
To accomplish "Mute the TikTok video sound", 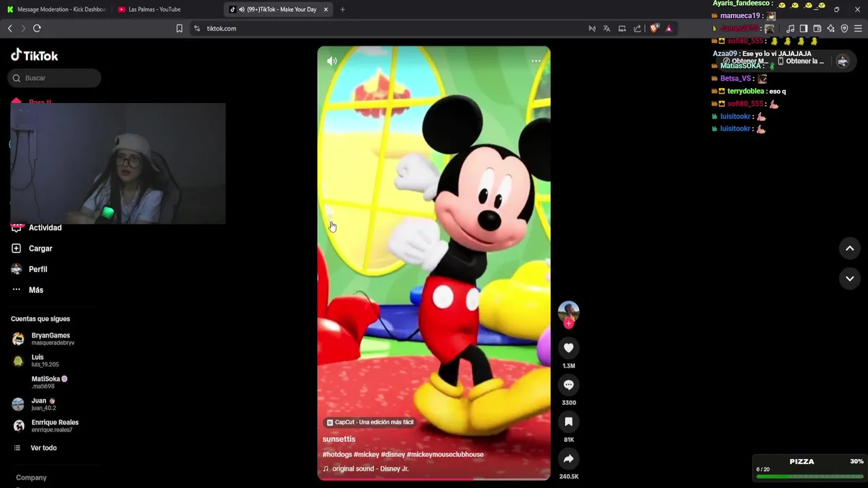I will pyautogui.click(x=332, y=61).
